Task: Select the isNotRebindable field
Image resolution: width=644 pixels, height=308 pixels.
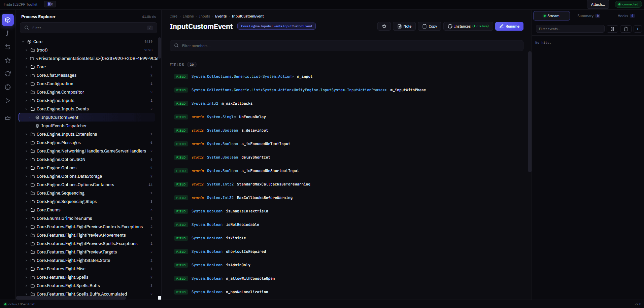Action: [346, 225]
